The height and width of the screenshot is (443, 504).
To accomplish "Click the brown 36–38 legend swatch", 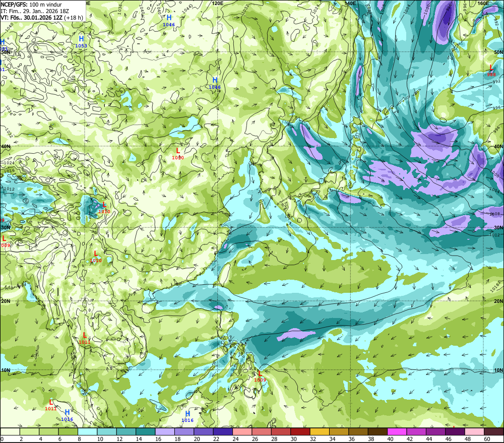I will coord(358,431).
